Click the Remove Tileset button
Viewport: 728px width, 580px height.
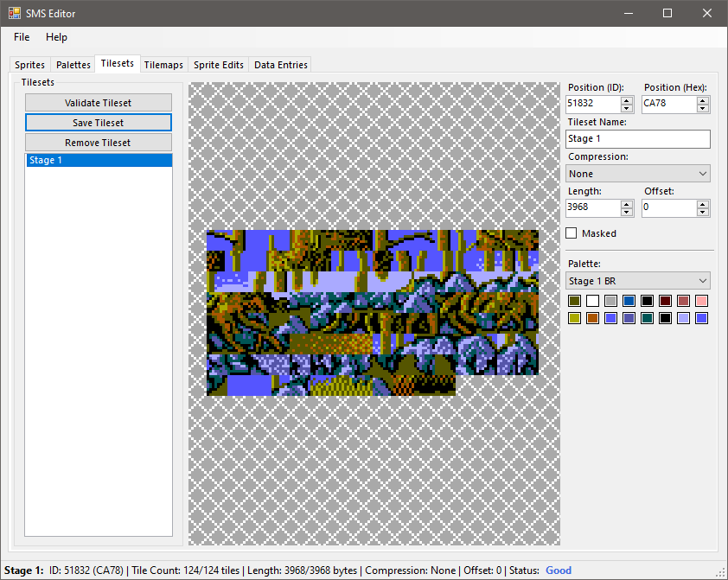click(99, 143)
